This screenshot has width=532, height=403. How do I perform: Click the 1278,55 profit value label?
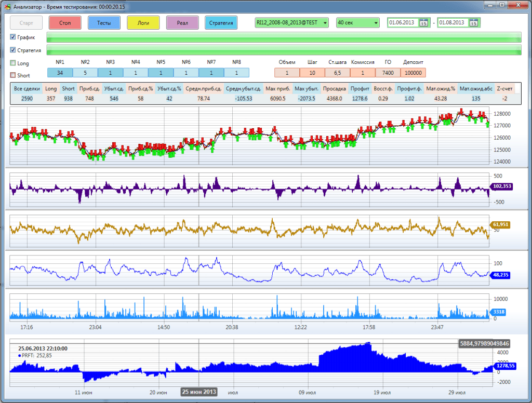pos(505,366)
